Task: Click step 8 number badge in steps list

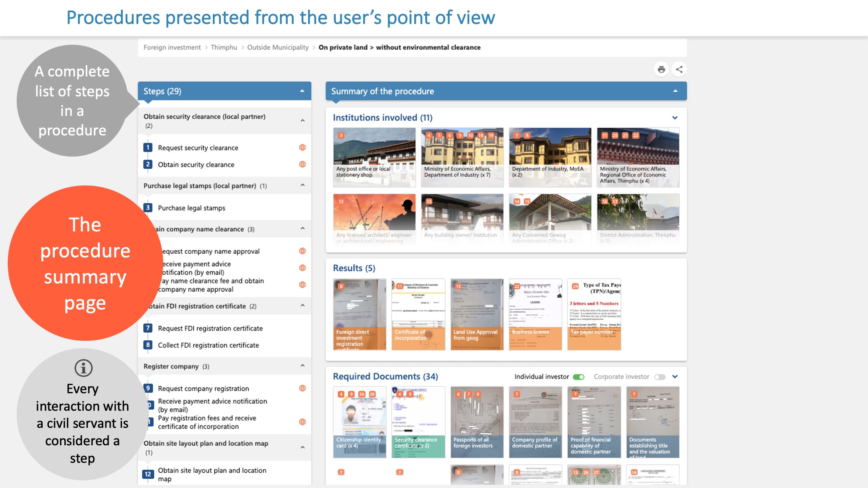Action: pos(148,345)
